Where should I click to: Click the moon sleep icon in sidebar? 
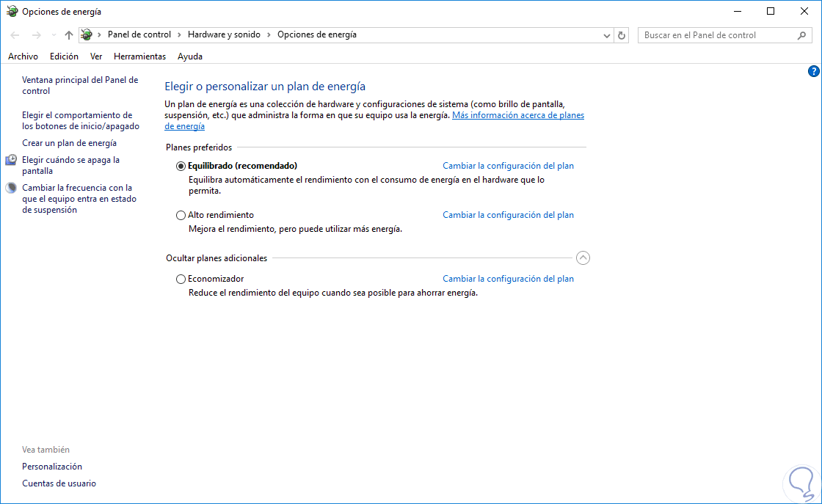point(11,188)
